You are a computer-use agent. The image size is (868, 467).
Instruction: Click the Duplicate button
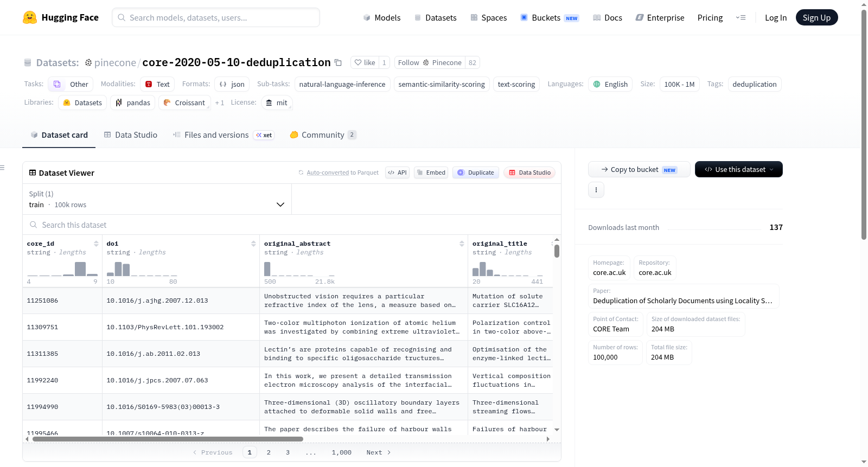tap(476, 172)
